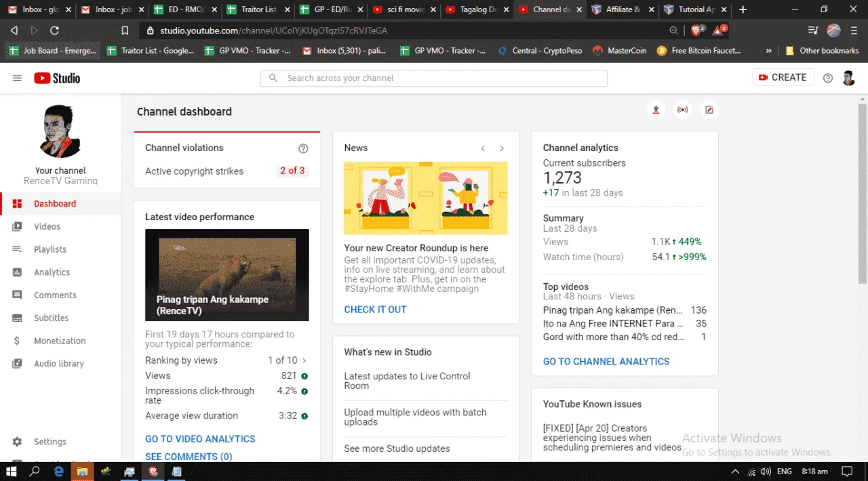Image resolution: width=868 pixels, height=481 pixels.
Task: Open Ito na Ang Free INTERNET top video row
Action: [x=625, y=324]
